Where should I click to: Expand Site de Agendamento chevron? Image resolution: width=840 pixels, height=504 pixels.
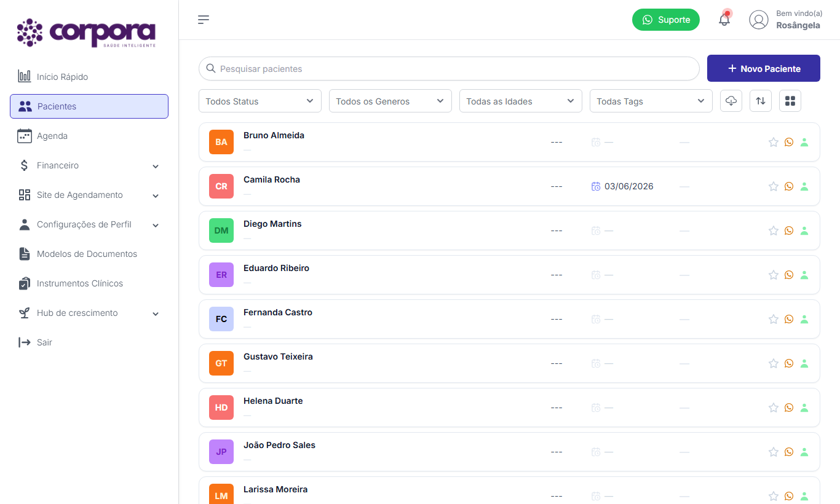pyautogui.click(x=156, y=195)
